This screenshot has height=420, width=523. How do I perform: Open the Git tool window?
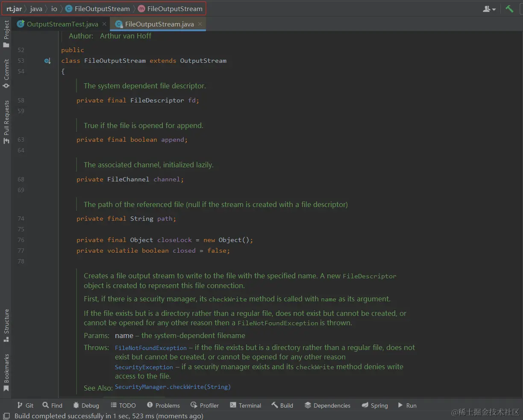coord(25,405)
